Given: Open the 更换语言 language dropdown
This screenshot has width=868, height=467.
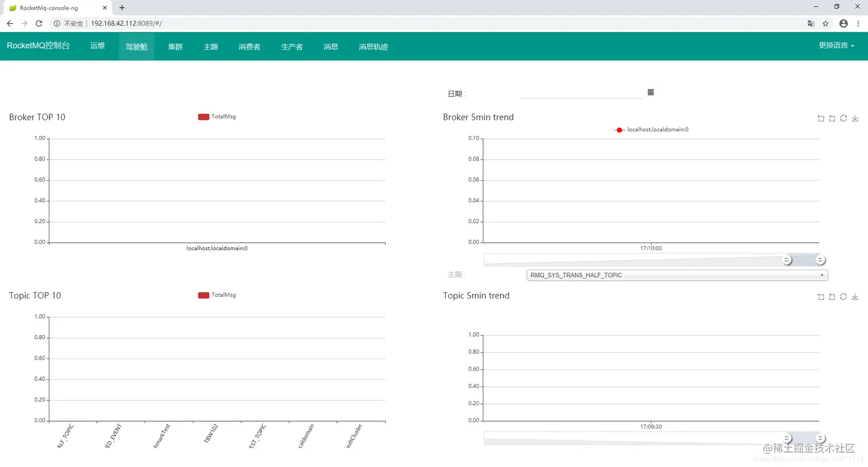Looking at the screenshot, I should 836,45.
